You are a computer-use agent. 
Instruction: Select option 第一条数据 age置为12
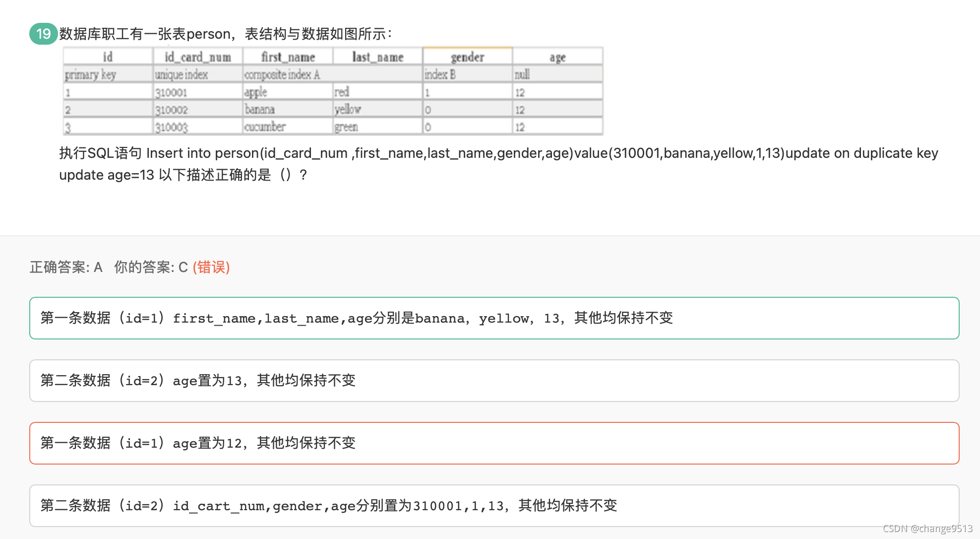tap(494, 443)
